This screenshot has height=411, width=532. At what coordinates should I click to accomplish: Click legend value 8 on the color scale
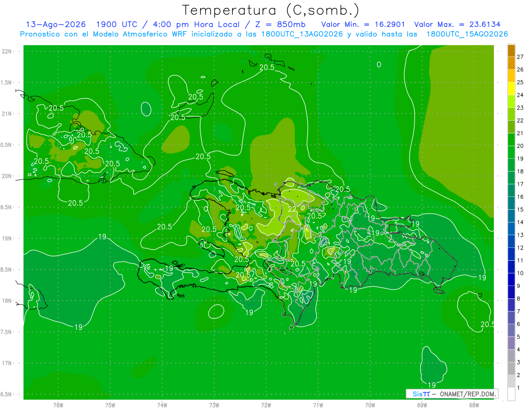pyautogui.click(x=519, y=299)
